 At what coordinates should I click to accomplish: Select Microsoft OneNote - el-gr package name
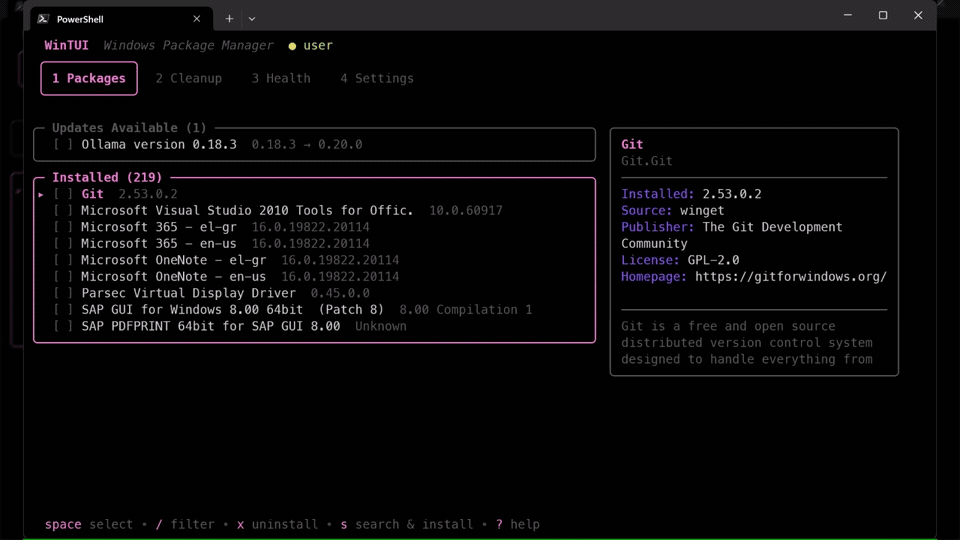coord(174,260)
